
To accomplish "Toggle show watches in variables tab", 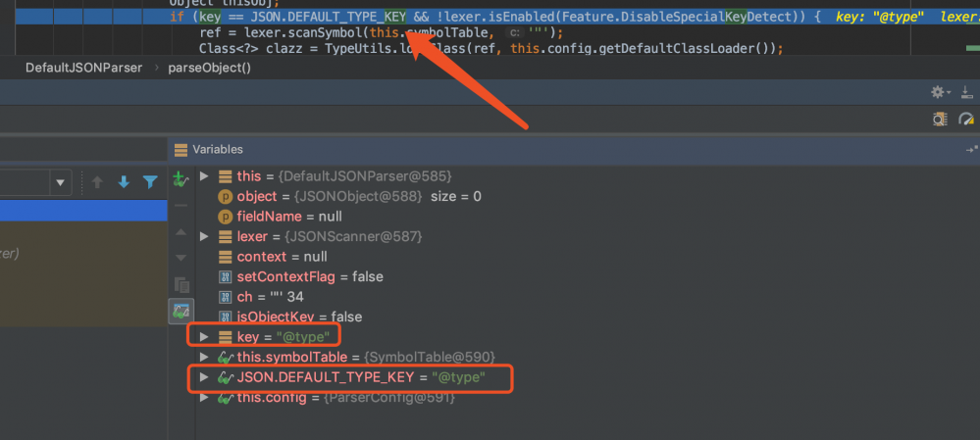I will [181, 311].
